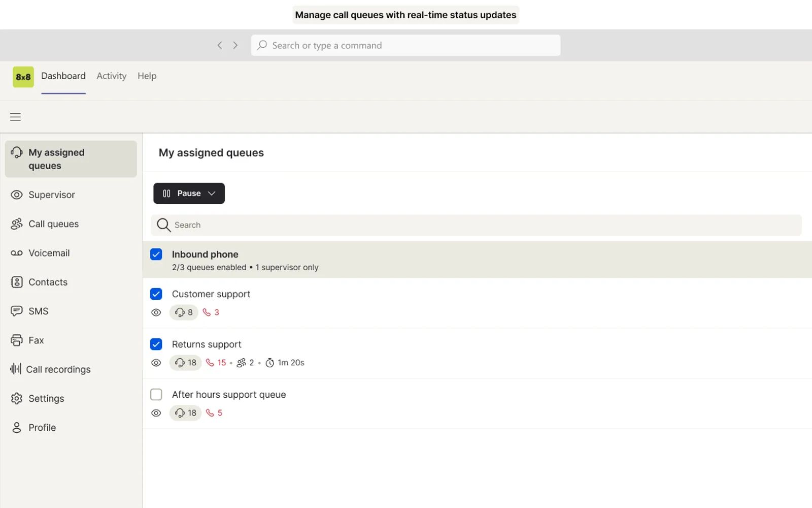The height and width of the screenshot is (508, 812).
Task: Click the Call queues people icon
Action: pos(17,224)
